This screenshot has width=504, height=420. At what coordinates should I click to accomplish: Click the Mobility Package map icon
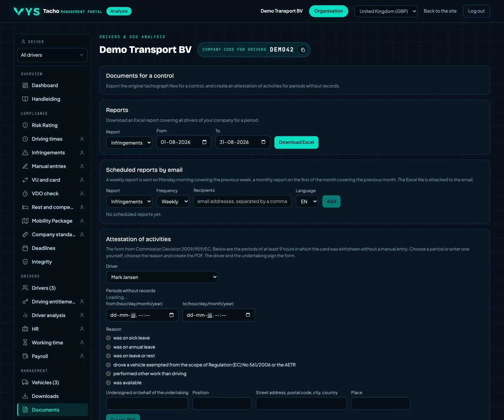[x=25, y=221]
